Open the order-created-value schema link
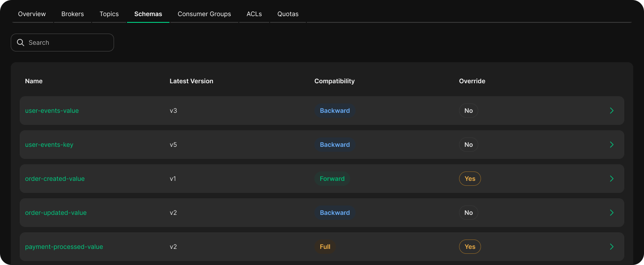644x265 pixels. pyautogui.click(x=55, y=179)
